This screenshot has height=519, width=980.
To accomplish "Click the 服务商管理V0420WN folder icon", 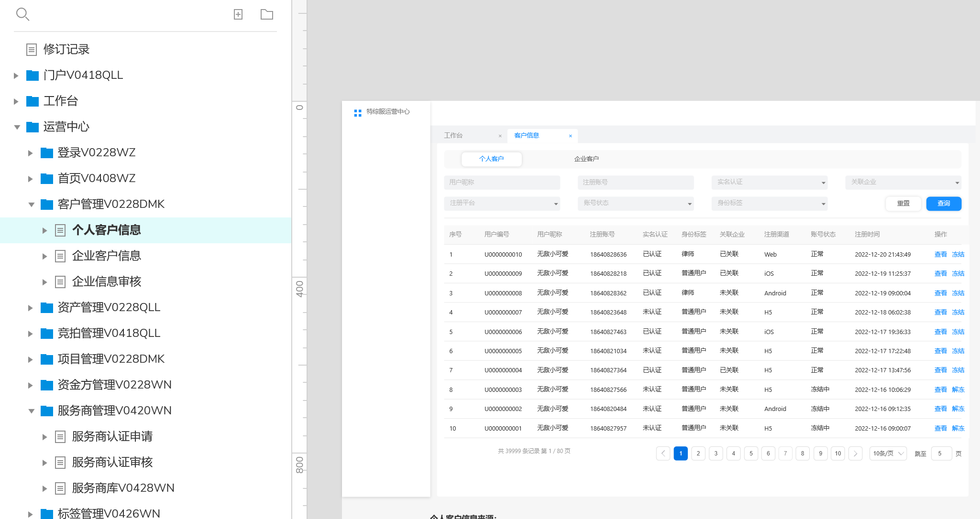I will 47,411.
